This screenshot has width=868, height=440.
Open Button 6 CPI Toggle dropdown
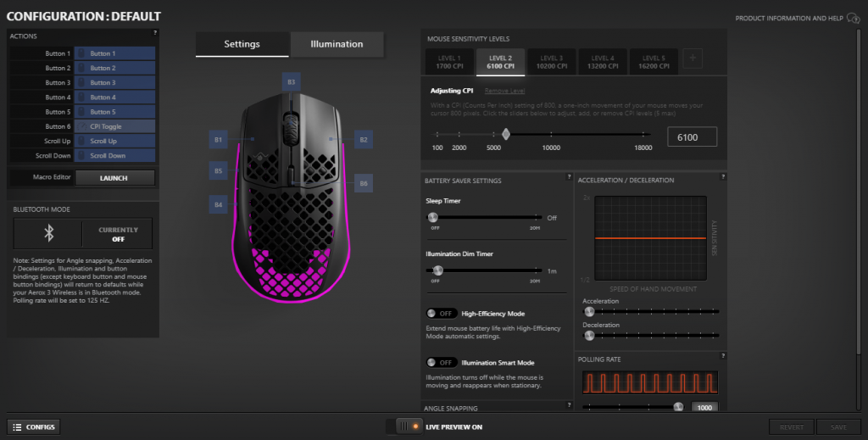point(114,126)
